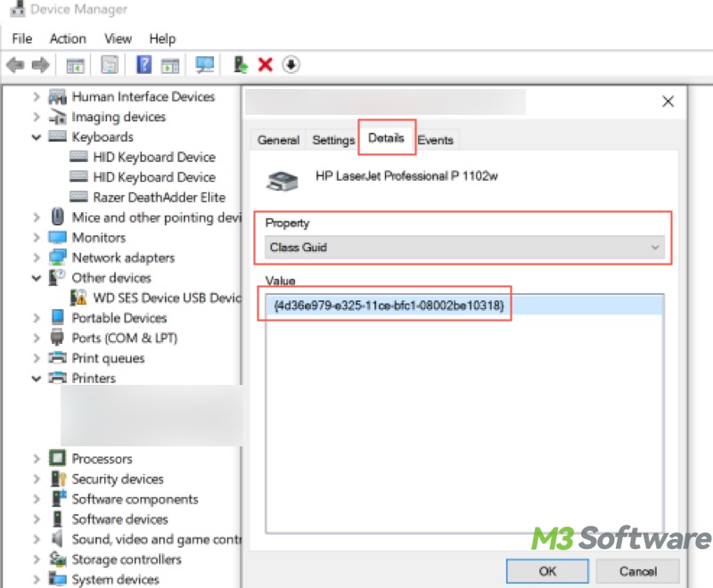
Task: Click the Mice category mouse icon
Action: click(x=58, y=216)
